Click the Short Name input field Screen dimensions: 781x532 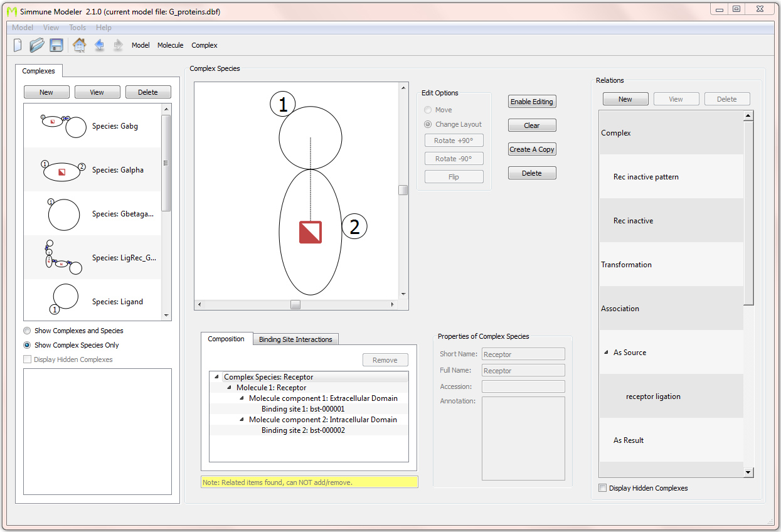click(x=523, y=354)
